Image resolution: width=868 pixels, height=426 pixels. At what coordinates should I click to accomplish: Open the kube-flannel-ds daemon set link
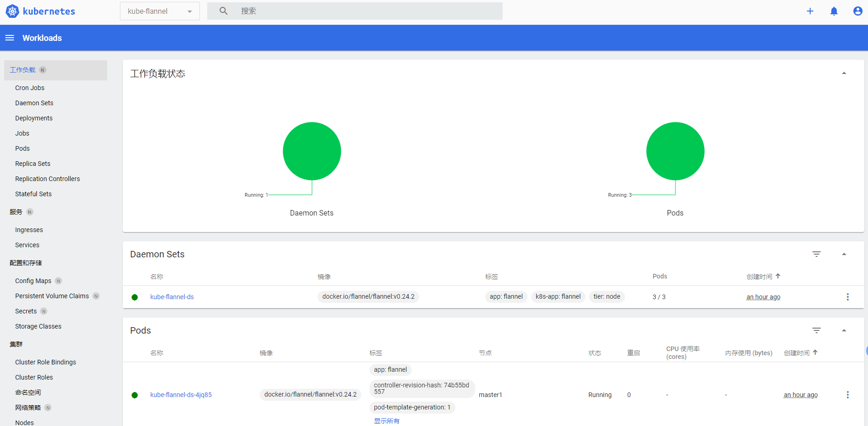click(x=172, y=297)
